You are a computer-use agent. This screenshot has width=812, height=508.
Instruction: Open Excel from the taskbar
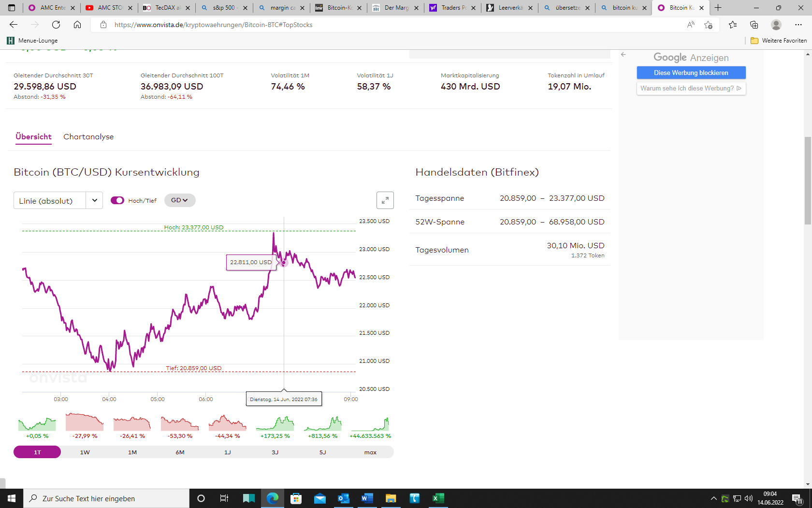point(438,498)
